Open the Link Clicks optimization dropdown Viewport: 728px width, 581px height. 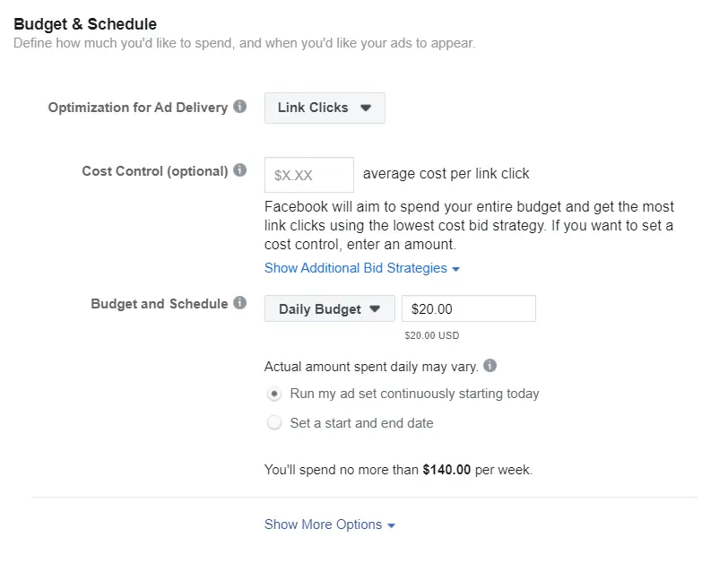(x=325, y=108)
